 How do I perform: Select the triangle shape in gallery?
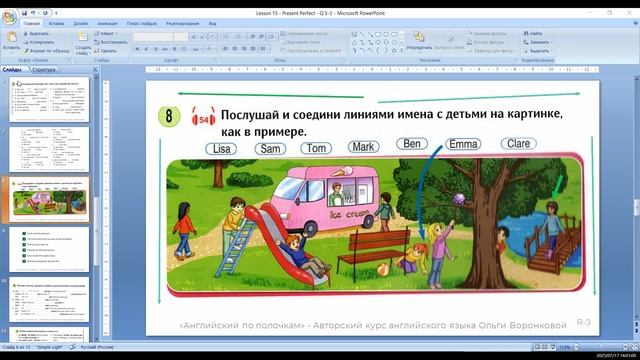(354, 42)
